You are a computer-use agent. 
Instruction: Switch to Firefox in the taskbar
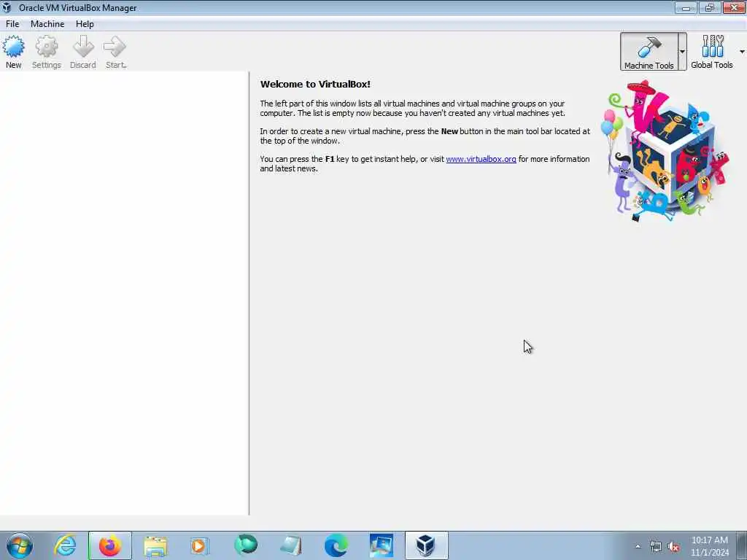110,545
